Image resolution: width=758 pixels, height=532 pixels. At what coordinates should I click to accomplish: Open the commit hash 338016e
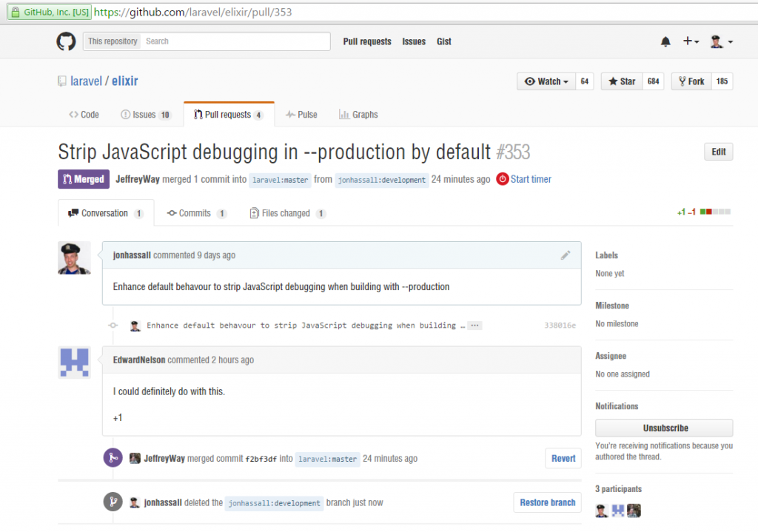(x=560, y=325)
